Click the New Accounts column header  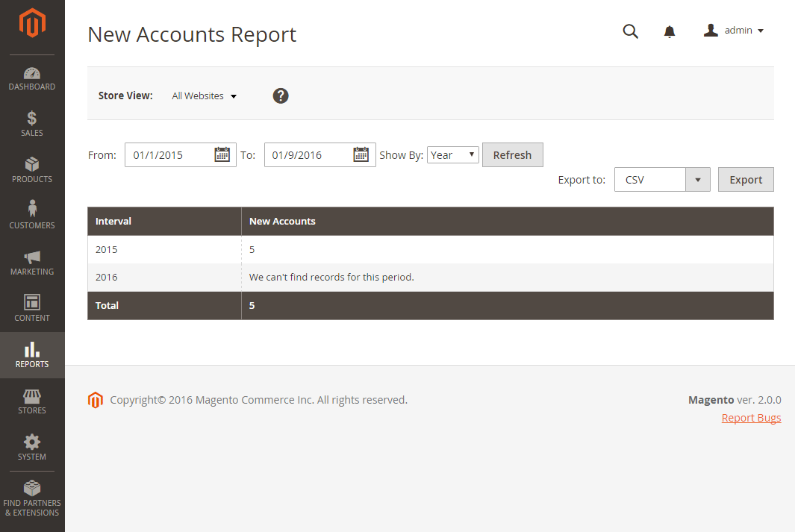click(x=508, y=222)
